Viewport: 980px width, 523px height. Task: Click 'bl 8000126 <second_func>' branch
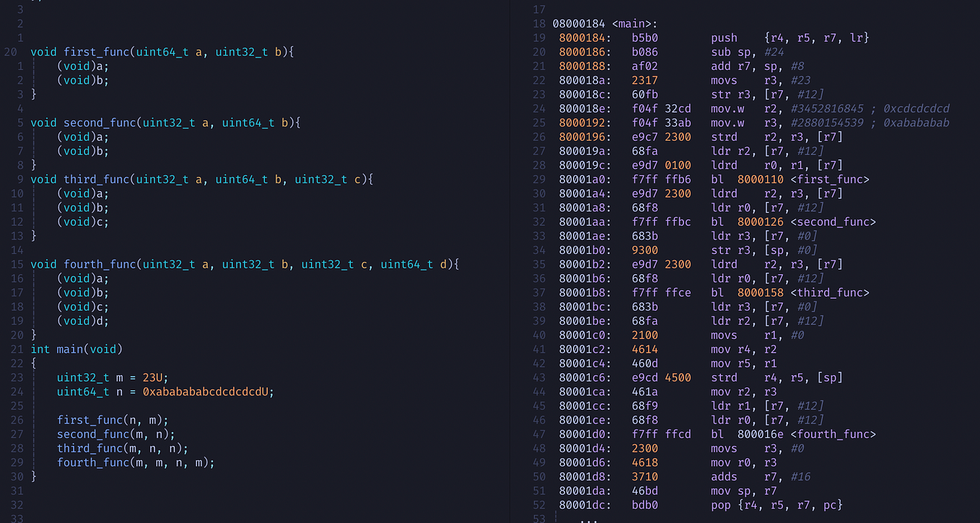(x=794, y=221)
